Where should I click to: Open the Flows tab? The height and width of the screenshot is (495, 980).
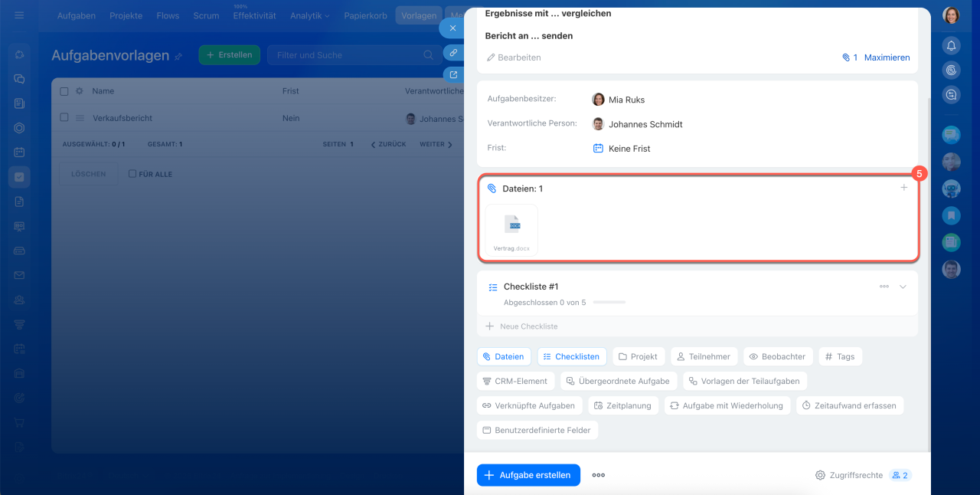pyautogui.click(x=168, y=15)
